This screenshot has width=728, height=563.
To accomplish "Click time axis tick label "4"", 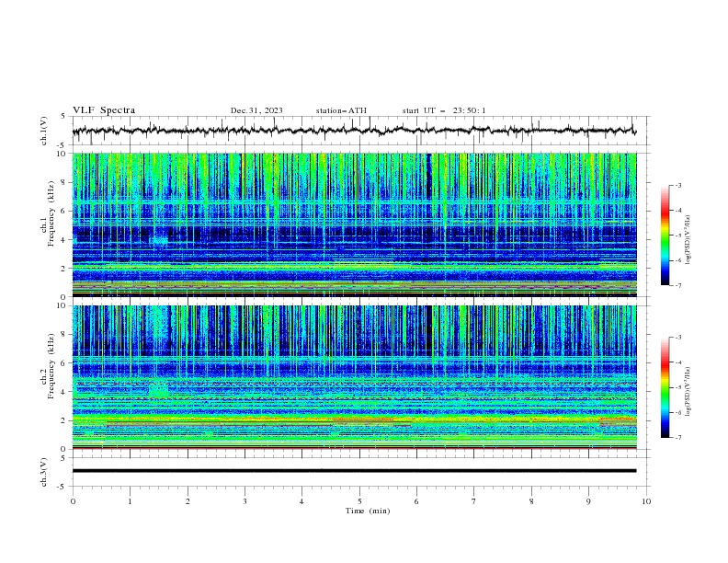I will (x=301, y=501).
